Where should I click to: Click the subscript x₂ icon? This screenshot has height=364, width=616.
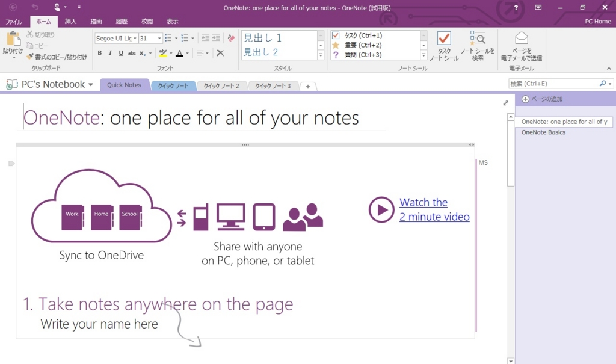coord(142,53)
